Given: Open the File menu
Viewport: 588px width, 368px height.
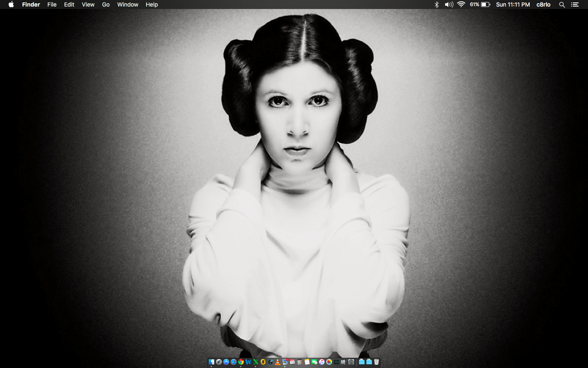Looking at the screenshot, I should pyautogui.click(x=52, y=4).
